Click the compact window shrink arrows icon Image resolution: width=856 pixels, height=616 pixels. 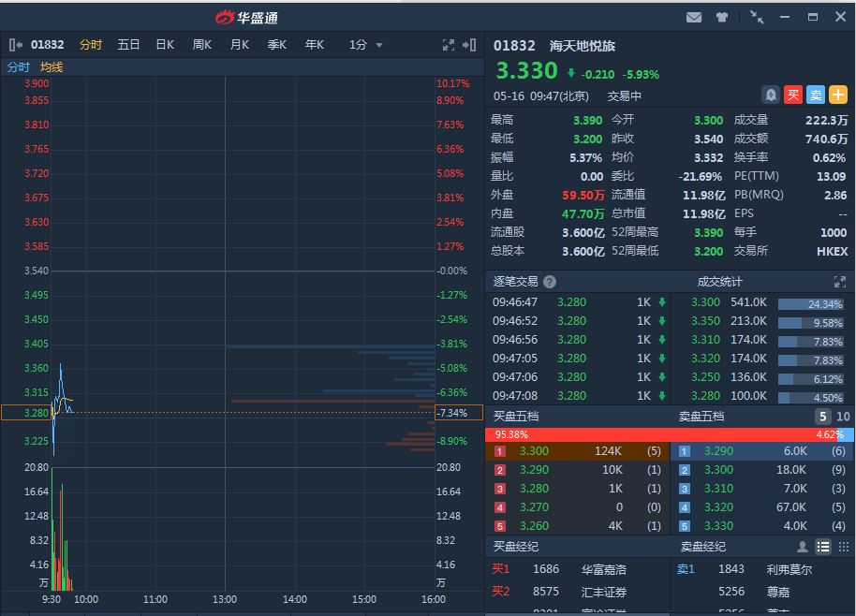(x=757, y=17)
